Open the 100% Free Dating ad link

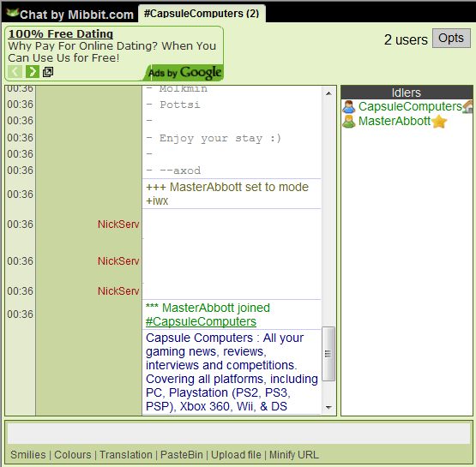click(61, 33)
